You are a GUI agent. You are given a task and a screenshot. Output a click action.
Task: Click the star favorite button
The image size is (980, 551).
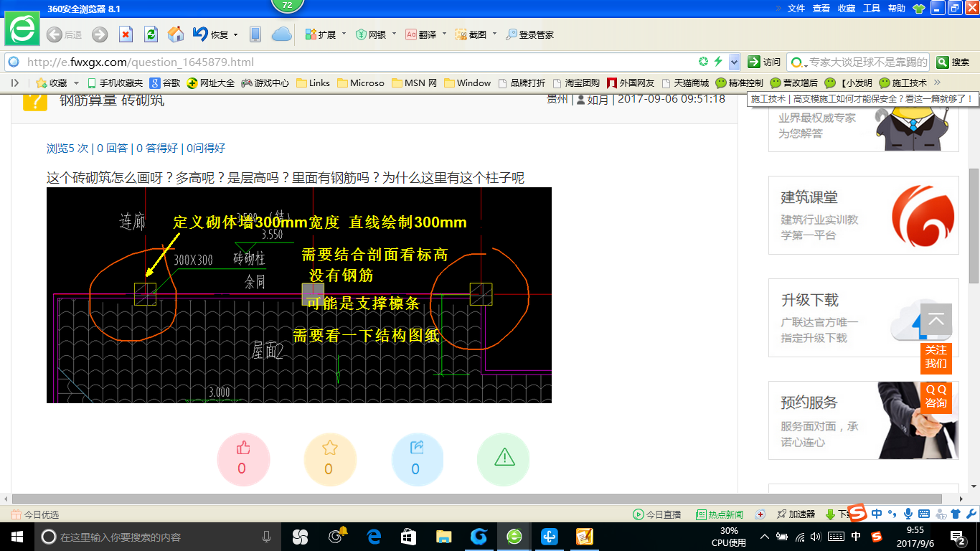click(x=330, y=459)
